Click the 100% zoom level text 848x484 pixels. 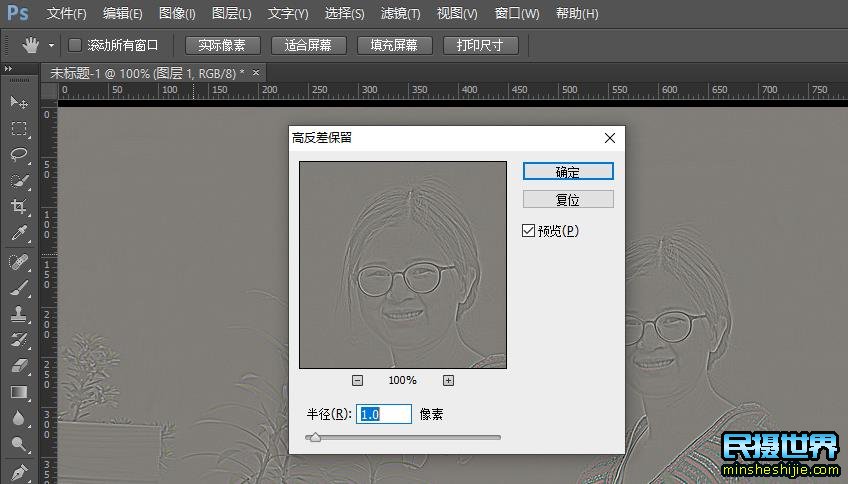[402, 380]
